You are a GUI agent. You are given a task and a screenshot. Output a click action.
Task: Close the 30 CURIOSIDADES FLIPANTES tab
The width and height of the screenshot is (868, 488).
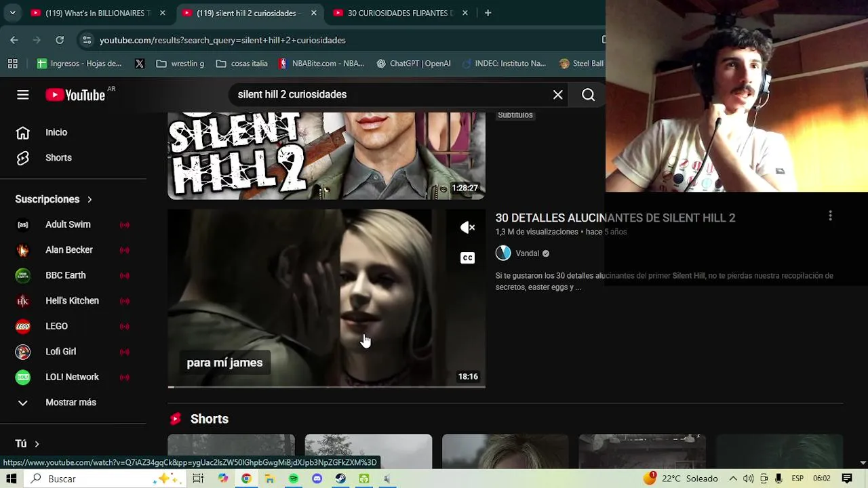[465, 13]
